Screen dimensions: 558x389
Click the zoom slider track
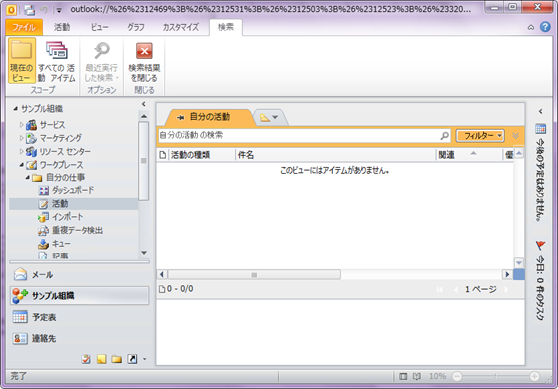coord(495,376)
